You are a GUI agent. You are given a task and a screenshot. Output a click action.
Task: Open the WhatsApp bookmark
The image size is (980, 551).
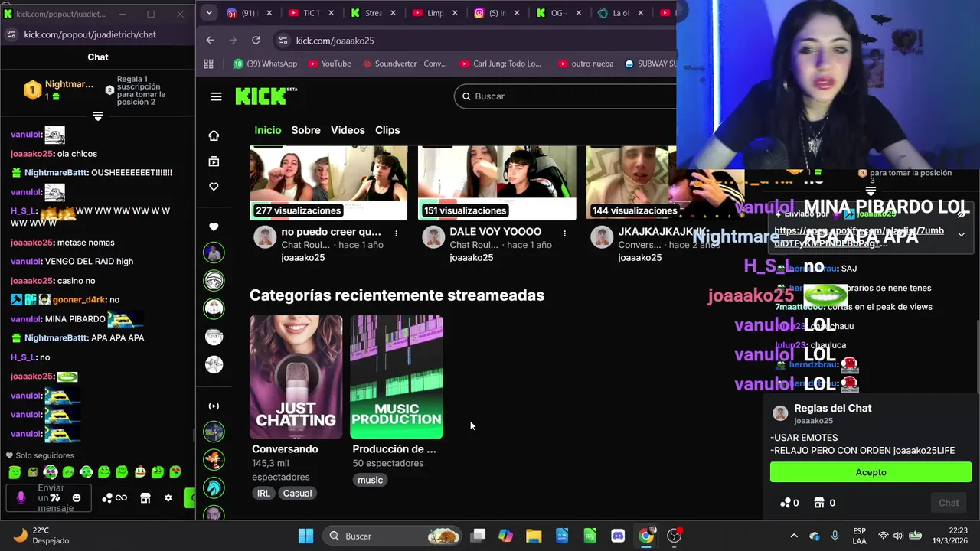265,64
